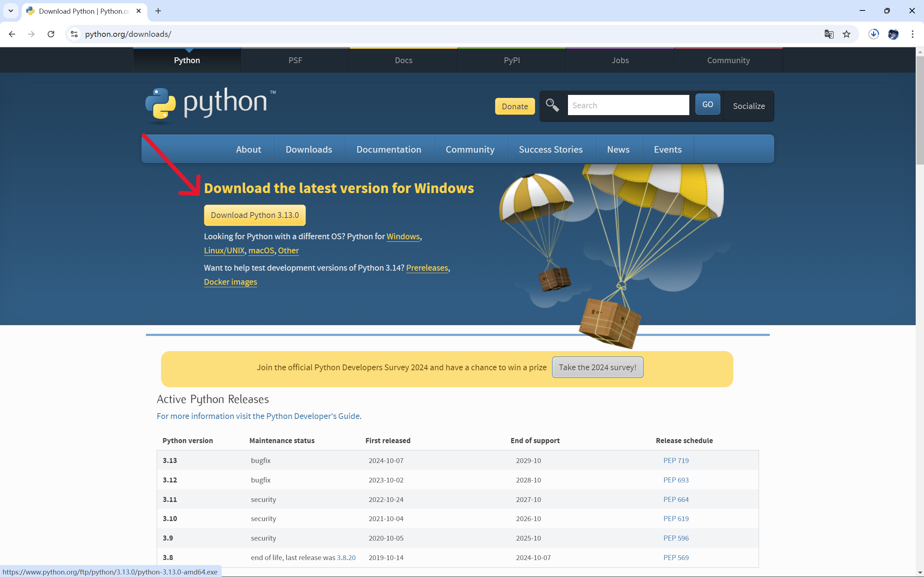
Task: Open the 3.8.20 release link
Action: coord(346,557)
